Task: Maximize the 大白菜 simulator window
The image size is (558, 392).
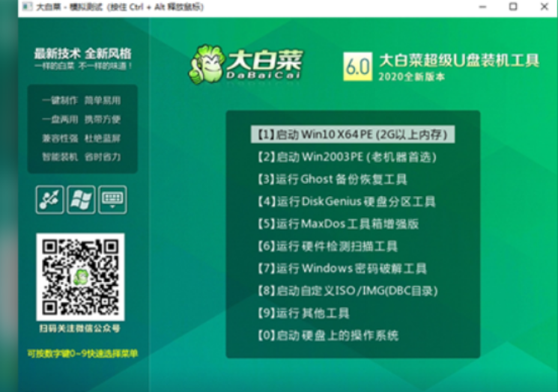Action: point(513,7)
